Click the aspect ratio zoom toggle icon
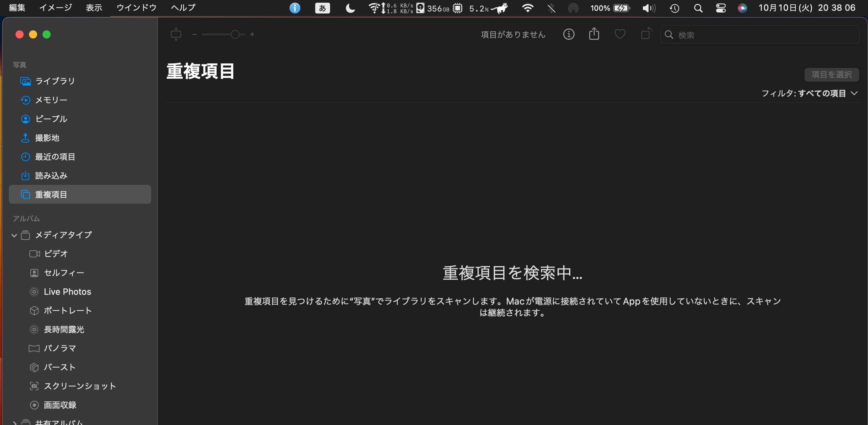The height and width of the screenshot is (425, 868). pos(176,34)
